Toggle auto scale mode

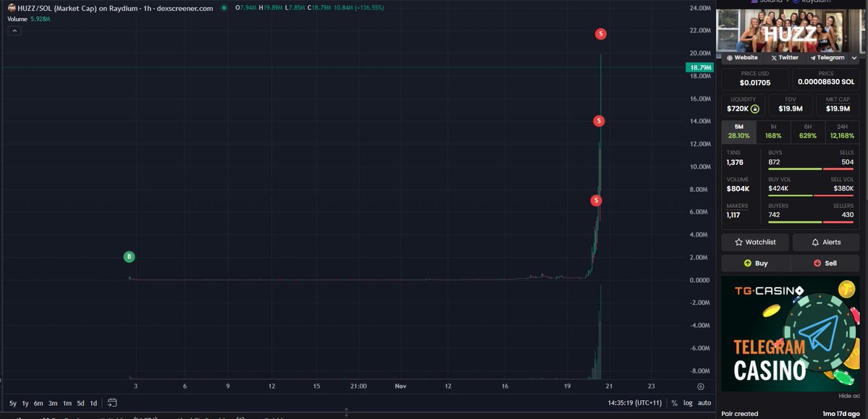pos(705,403)
